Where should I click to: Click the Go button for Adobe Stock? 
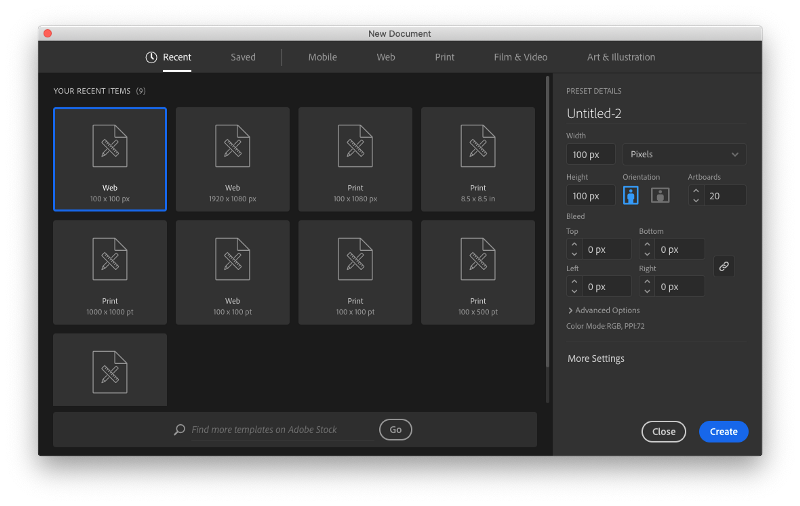point(395,429)
